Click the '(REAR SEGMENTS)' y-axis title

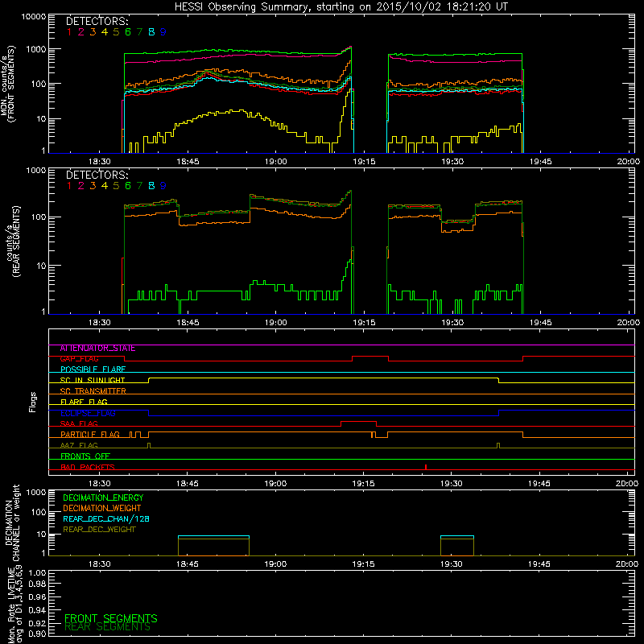16,242
